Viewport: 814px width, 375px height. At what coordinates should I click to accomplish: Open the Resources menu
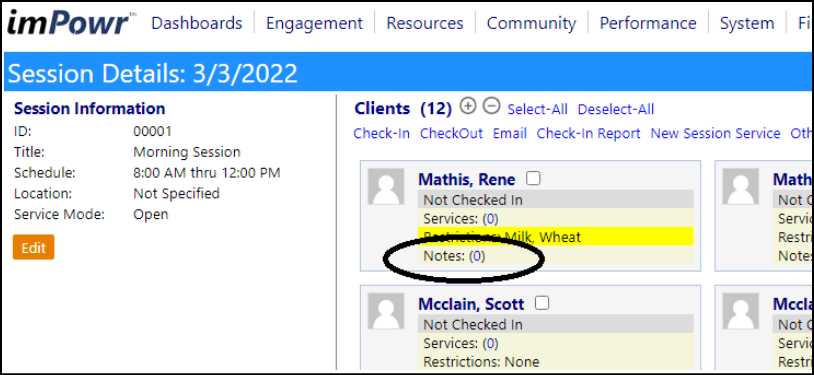(425, 23)
